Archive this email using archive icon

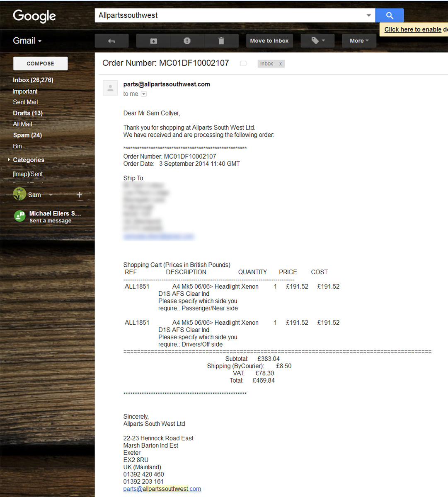point(153,41)
